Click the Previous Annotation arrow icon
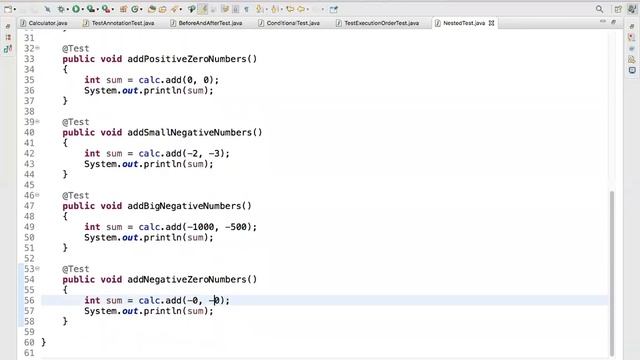 point(274,9)
